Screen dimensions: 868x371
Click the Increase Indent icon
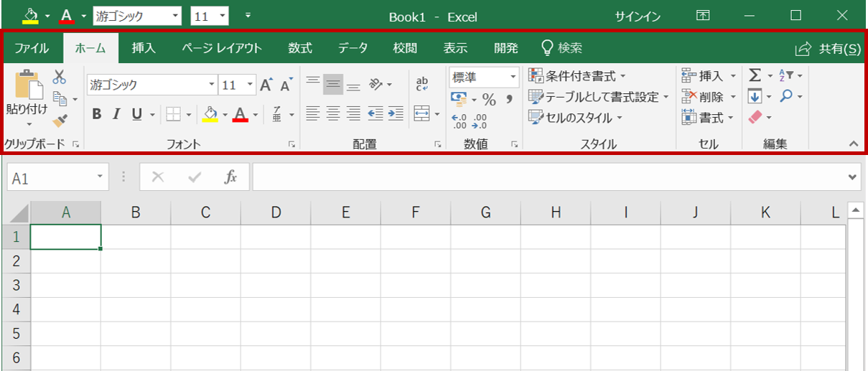click(x=396, y=113)
